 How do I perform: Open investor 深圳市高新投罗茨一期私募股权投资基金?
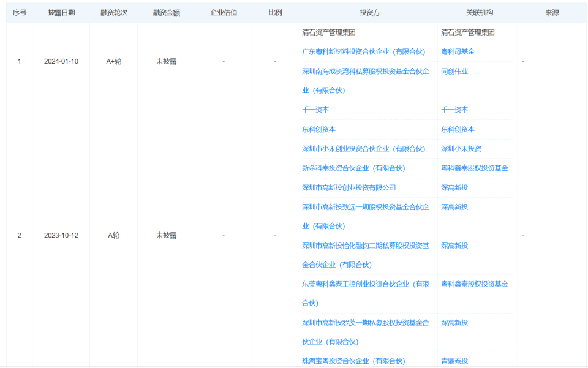[365, 332]
